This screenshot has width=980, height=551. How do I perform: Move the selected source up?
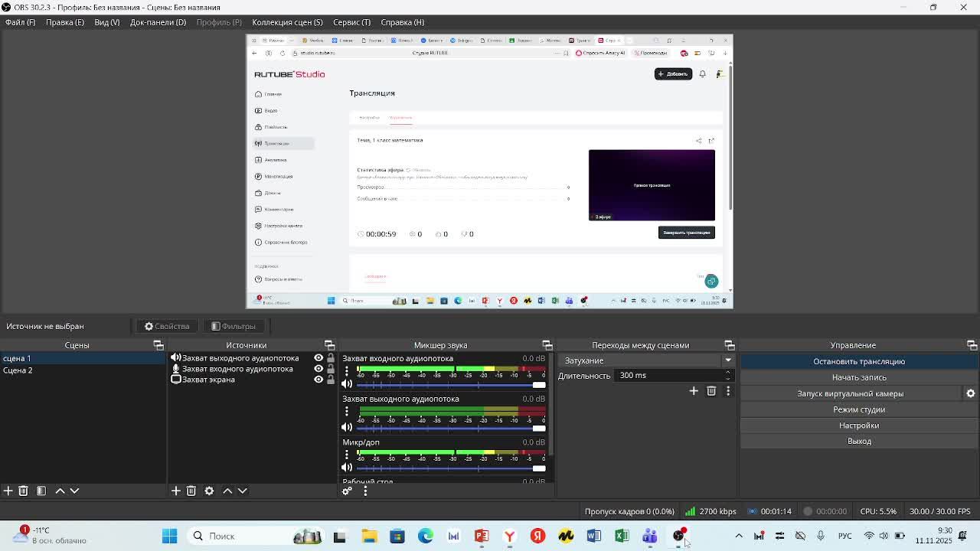pyautogui.click(x=227, y=491)
